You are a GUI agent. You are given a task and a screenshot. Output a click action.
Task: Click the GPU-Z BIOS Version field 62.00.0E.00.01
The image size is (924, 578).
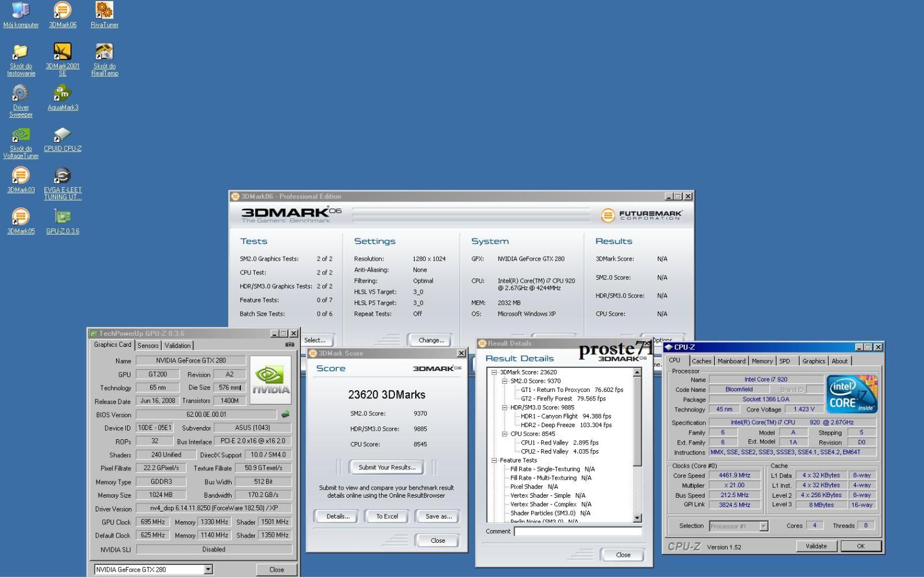pyautogui.click(x=206, y=414)
